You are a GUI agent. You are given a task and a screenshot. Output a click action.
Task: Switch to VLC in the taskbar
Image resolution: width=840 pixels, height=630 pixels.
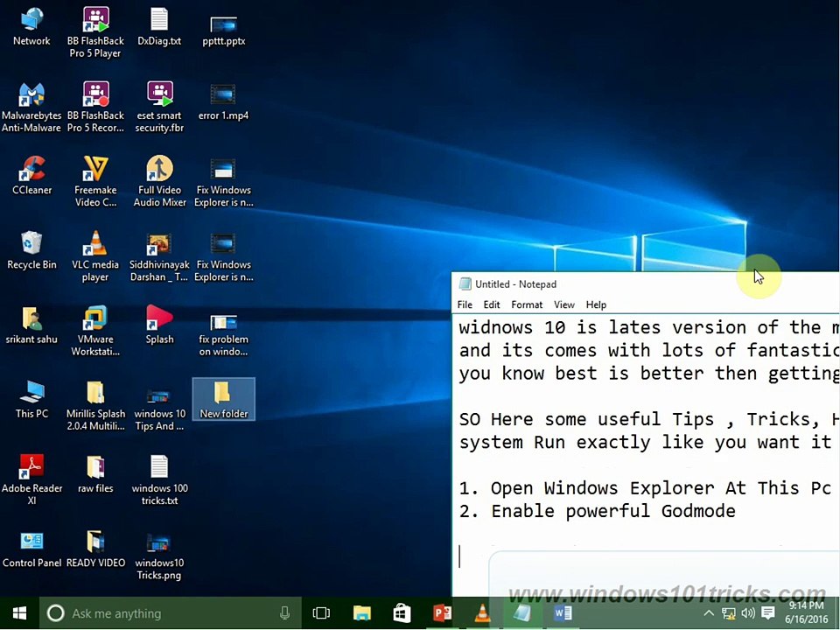tap(482, 613)
